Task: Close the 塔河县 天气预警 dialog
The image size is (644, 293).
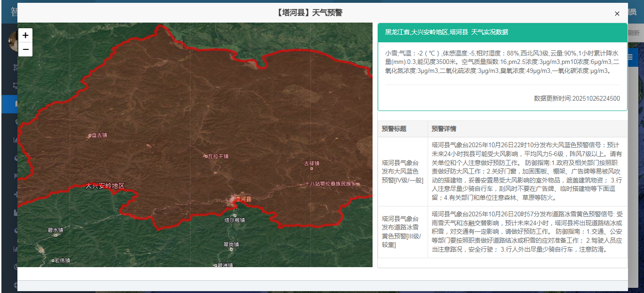Action: [x=617, y=14]
